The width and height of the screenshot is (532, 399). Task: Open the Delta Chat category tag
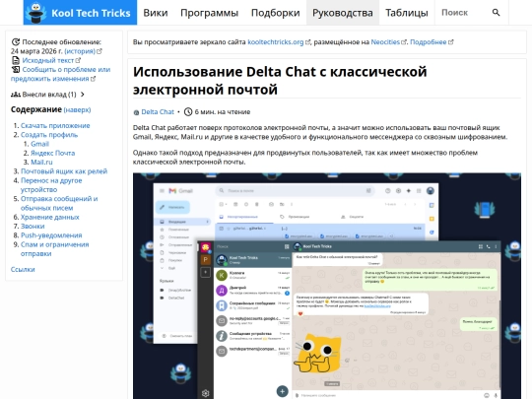point(158,112)
